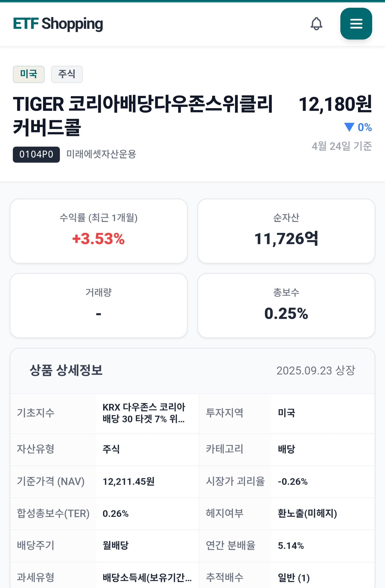Select the 미국 region tag
The width and height of the screenshot is (385, 588).
[29, 74]
